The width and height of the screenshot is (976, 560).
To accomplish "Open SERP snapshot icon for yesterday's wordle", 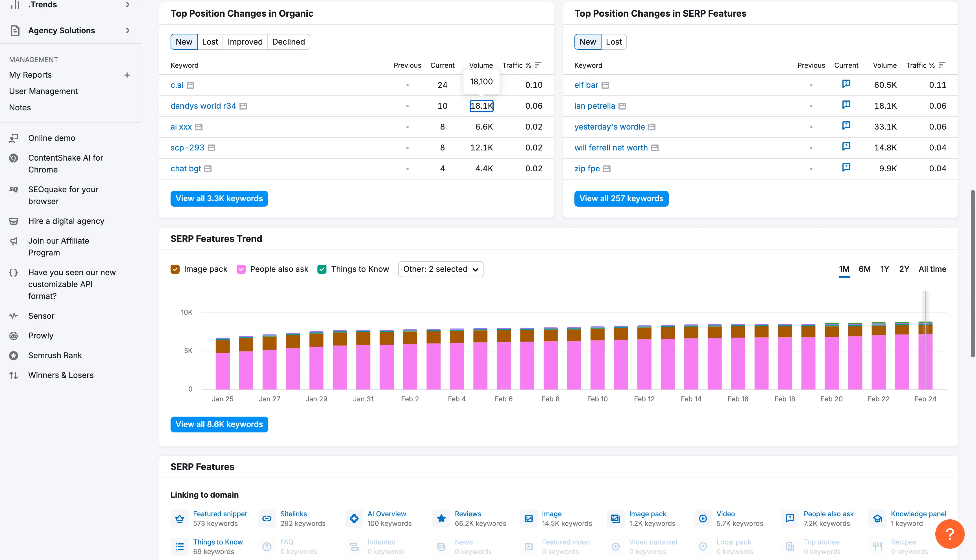I will pyautogui.click(x=652, y=127).
